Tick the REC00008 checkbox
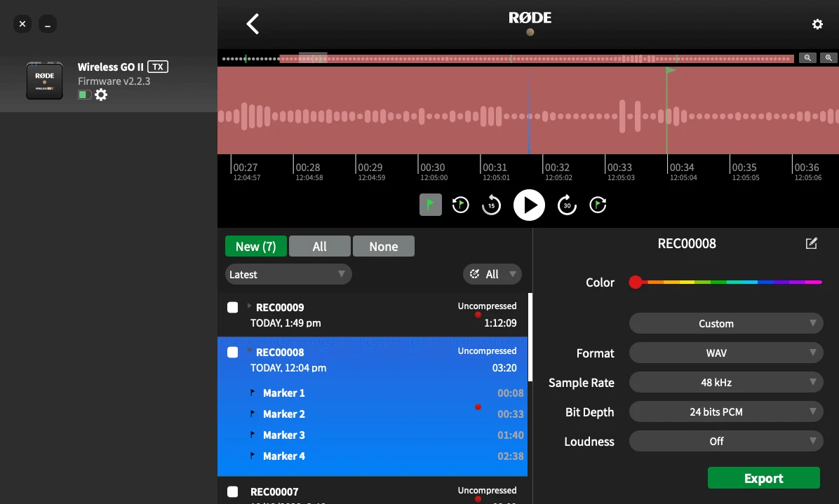The image size is (839, 504). (x=232, y=352)
